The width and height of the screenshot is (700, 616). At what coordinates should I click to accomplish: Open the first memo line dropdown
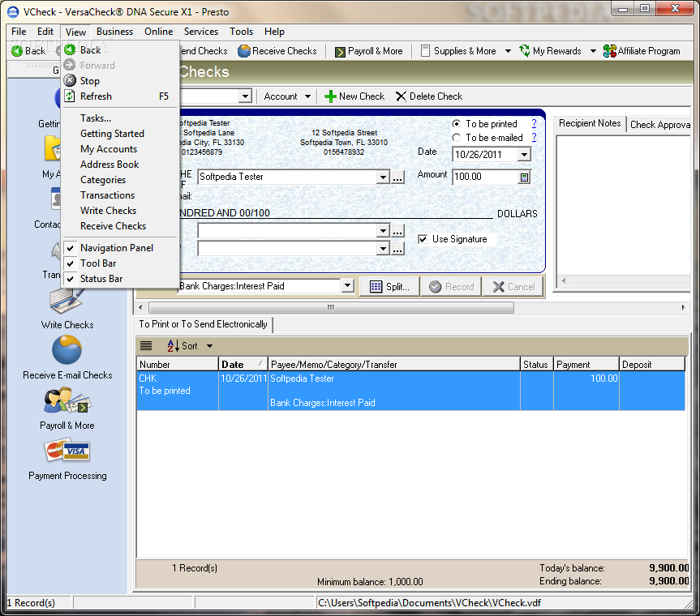click(x=383, y=231)
